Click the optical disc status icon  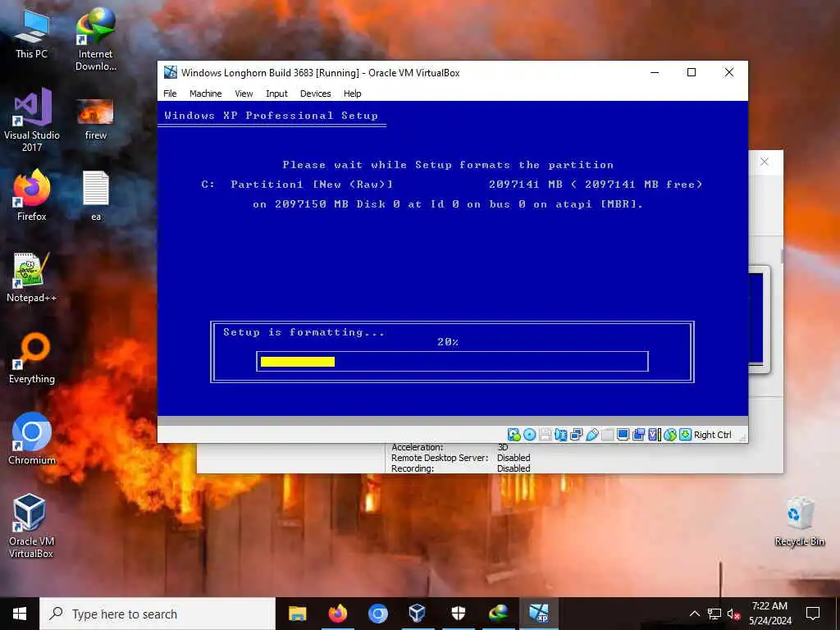pos(529,435)
